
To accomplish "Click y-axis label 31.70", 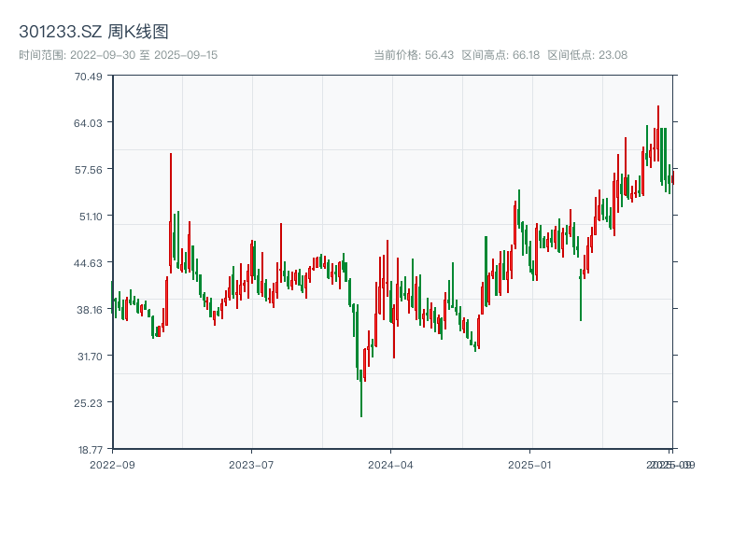I will (x=90, y=357).
